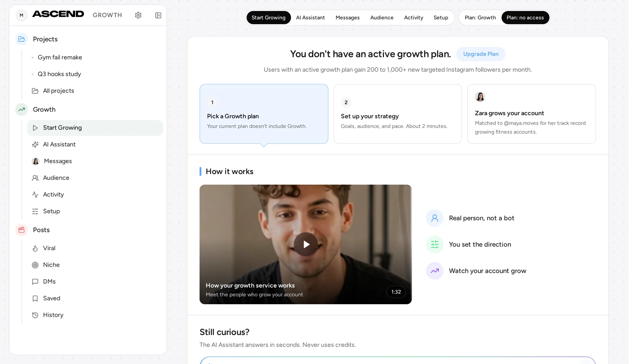Open All projects in sidebar

point(95,91)
